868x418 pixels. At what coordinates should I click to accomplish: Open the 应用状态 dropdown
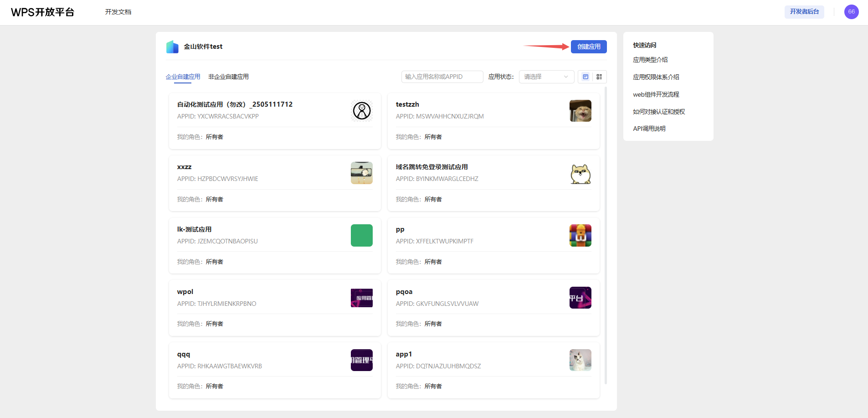tap(546, 77)
